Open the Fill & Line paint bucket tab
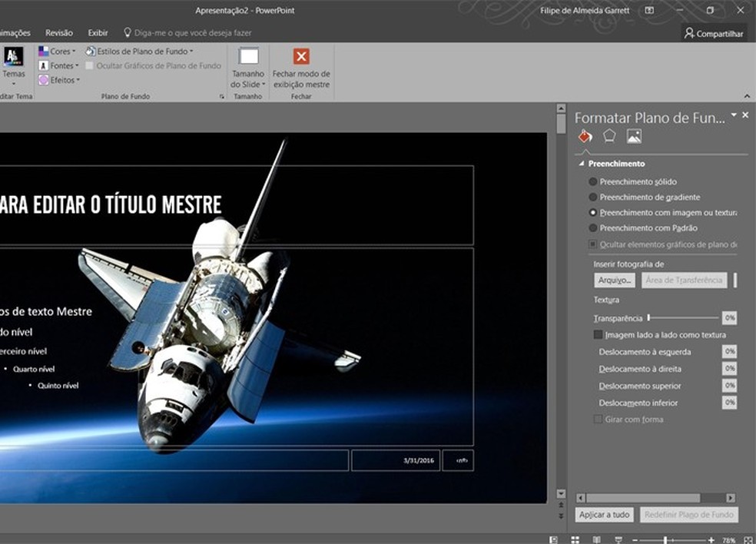This screenshot has width=756, height=544. (x=585, y=136)
